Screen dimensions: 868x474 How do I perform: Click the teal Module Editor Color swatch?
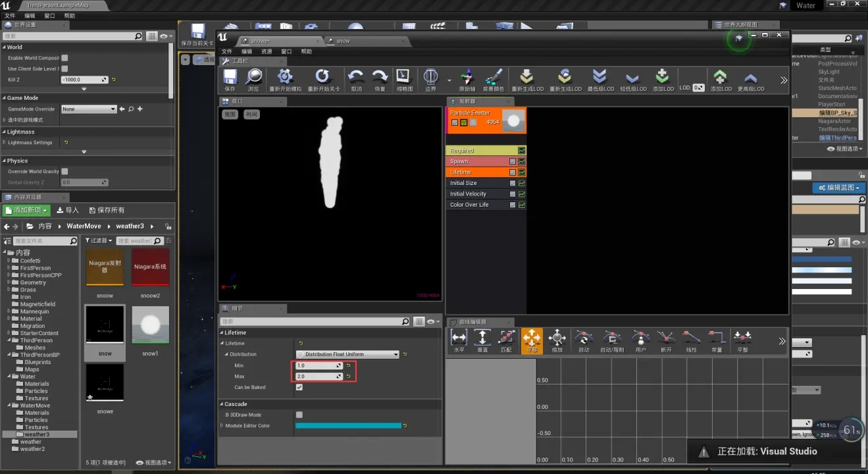click(x=348, y=426)
